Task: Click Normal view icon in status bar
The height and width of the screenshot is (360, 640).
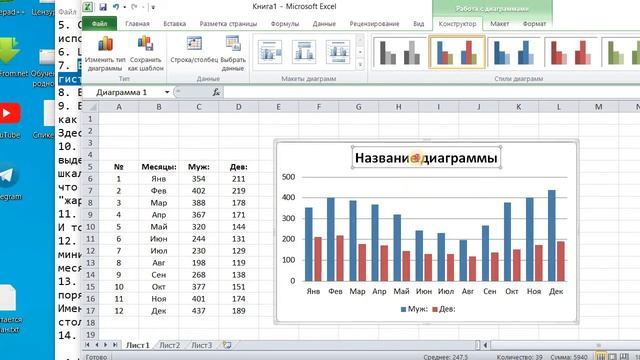Action: (600, 357)
